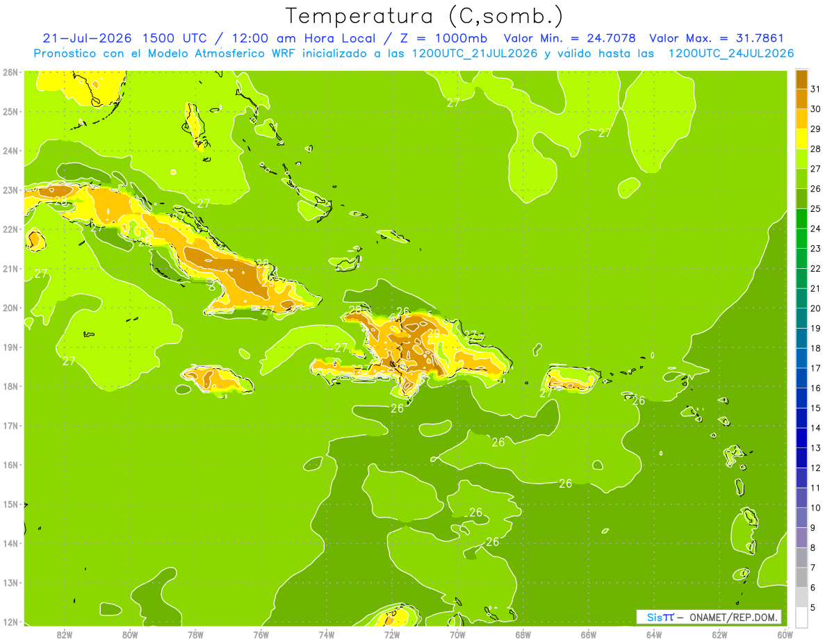This screenshot has width=834, height=644.
Task: Click the legend value "18"
Action: tap(816, 348)
